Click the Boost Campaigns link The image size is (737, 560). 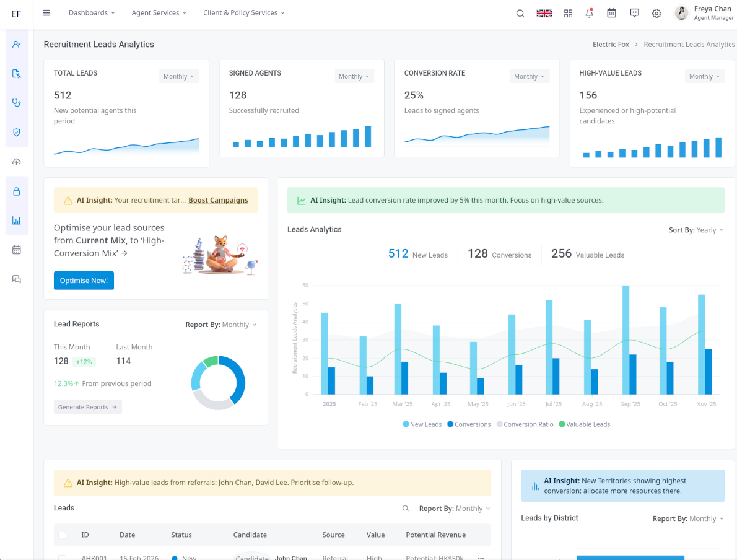point(218,200)
